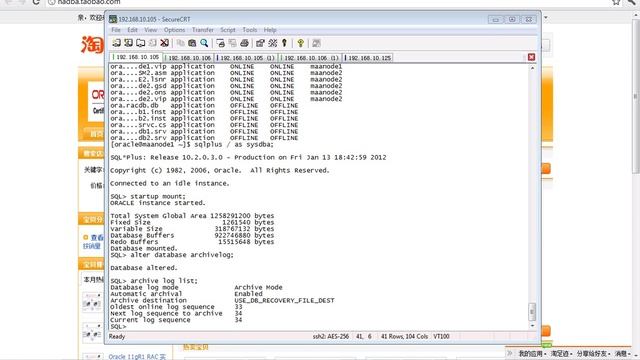Click ssh2: AES-256 in status bar
Screen dimensions: 640x360
click(x=331, y=336)
